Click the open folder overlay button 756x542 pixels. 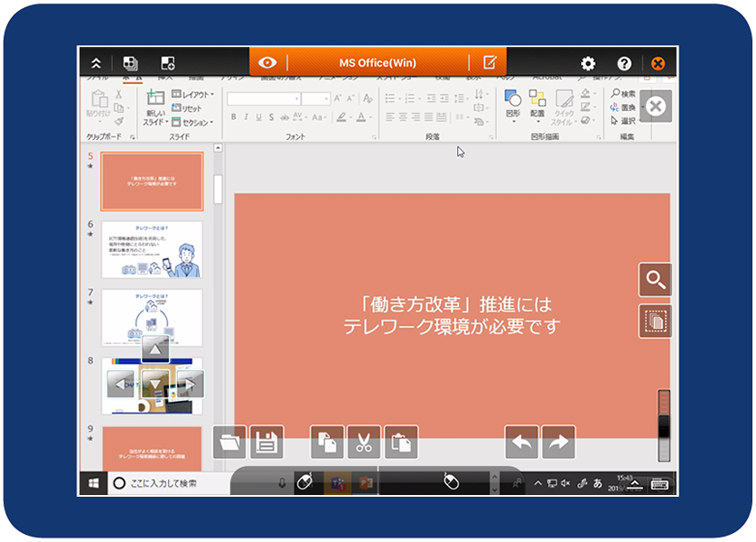230,443
